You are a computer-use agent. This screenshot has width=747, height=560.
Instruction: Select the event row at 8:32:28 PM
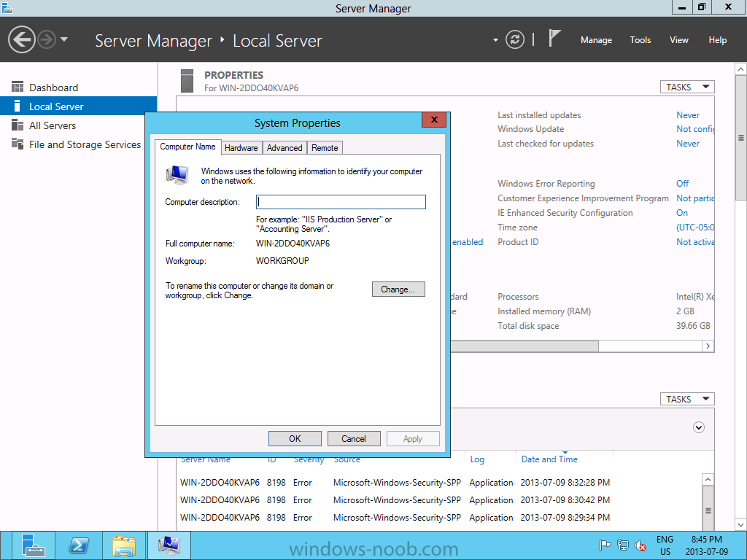(x=395, y=483)
